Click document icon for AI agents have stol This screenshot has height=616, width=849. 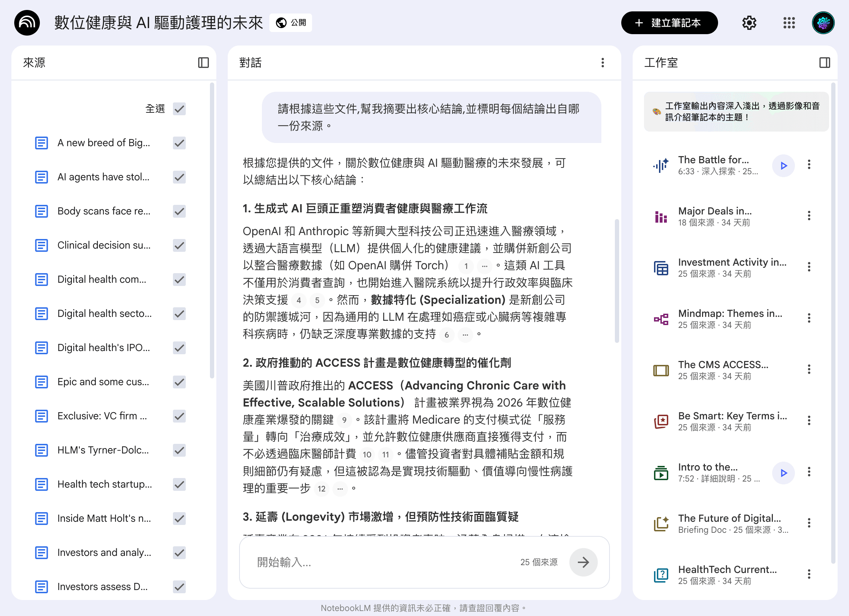tap(42, 177)
